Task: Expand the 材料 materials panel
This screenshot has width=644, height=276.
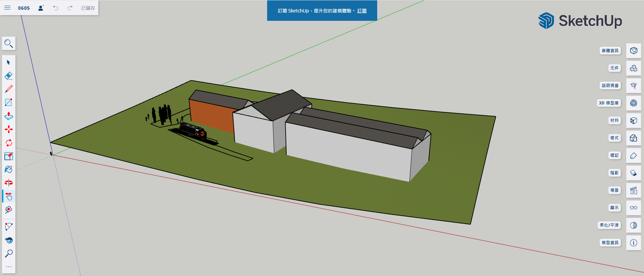Action: [633, 121]
